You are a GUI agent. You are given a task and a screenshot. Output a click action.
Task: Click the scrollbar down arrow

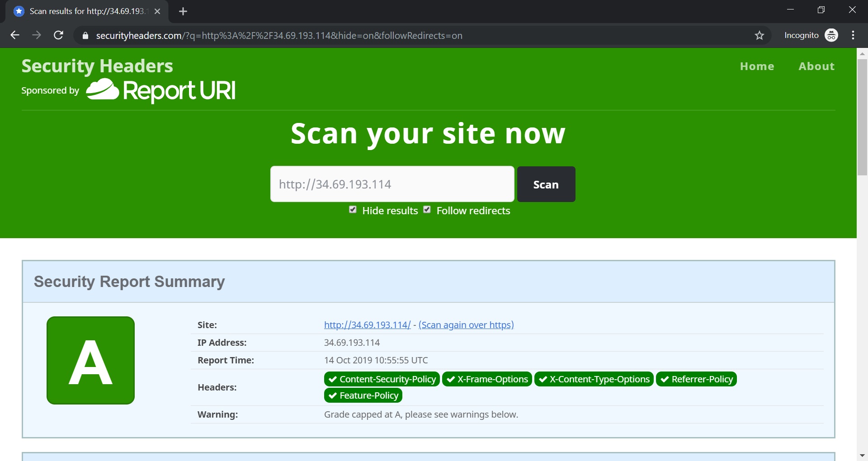coord(862,455)
